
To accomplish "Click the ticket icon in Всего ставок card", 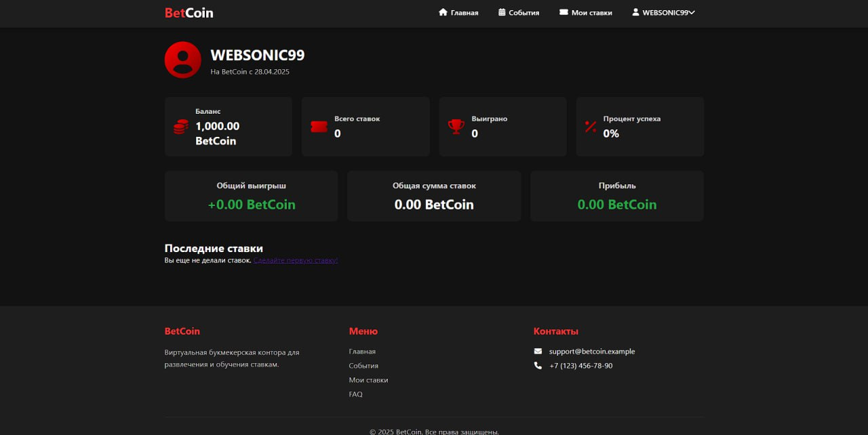I will 319,127.
